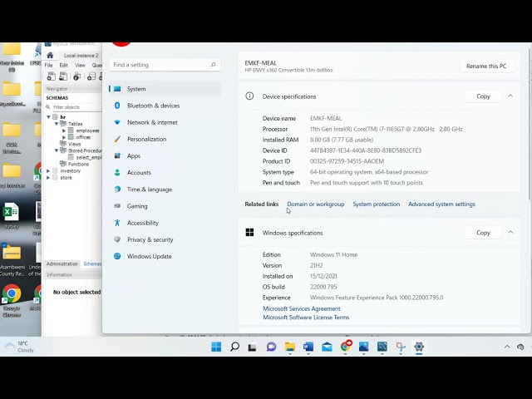This screenshot has height=399, width=532.
Task: Collapse the Tables node under hr
Action: [x=57, y=124]
